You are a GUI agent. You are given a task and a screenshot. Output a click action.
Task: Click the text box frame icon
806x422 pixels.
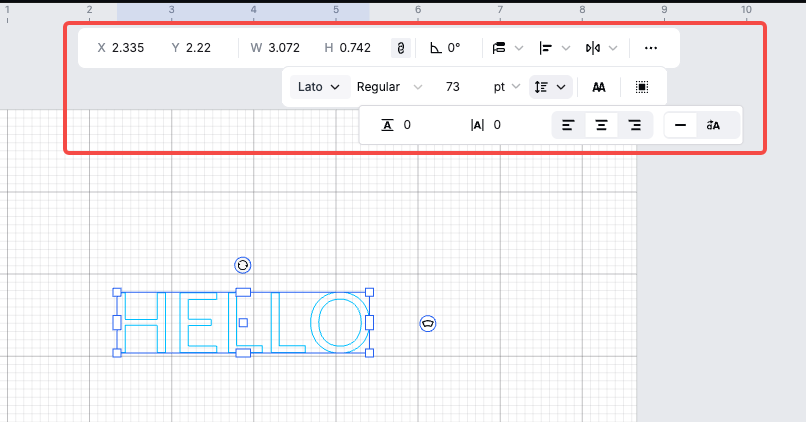click(642, 87)
